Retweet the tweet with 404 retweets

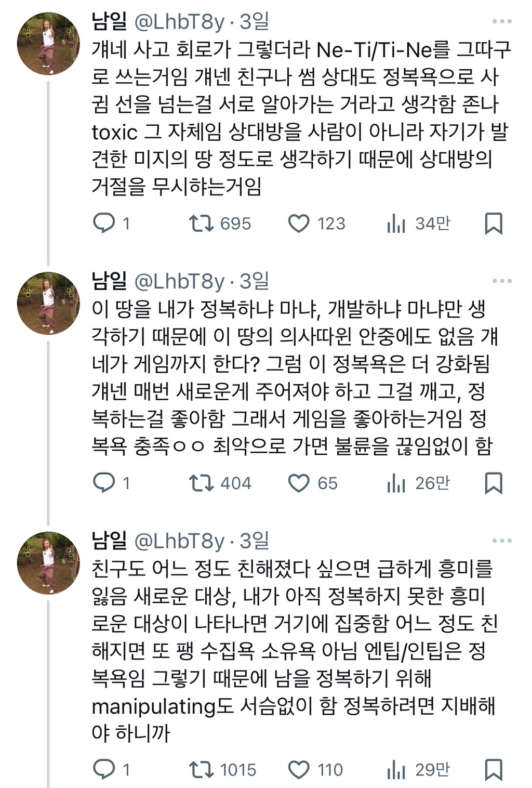pyautogui.click(x=201, y=483)
